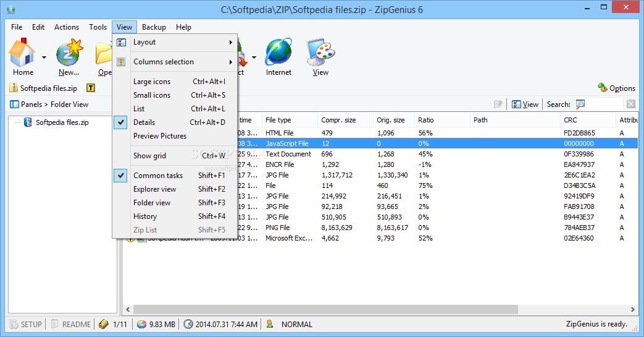Click the Panels > Folder View label
The width and height of the screenshot is (644, 337).
54,104
